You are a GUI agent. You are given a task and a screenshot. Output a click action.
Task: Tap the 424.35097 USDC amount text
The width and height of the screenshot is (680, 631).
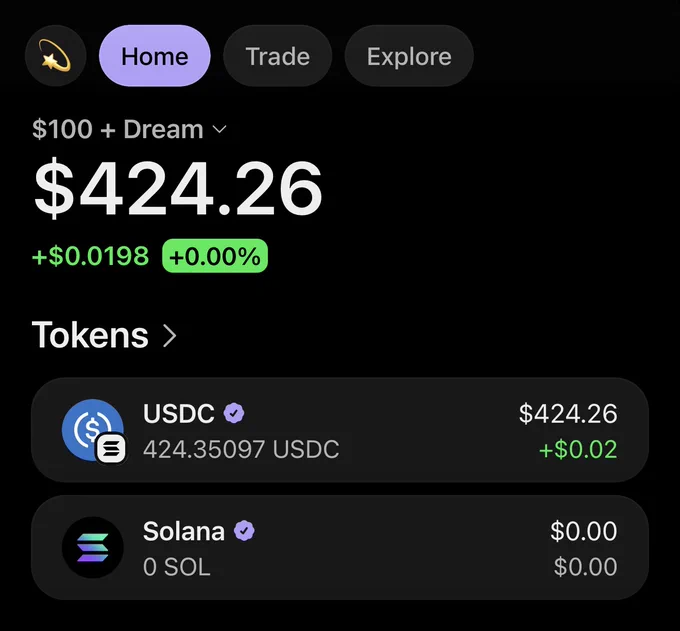click(x=241, y=449)
